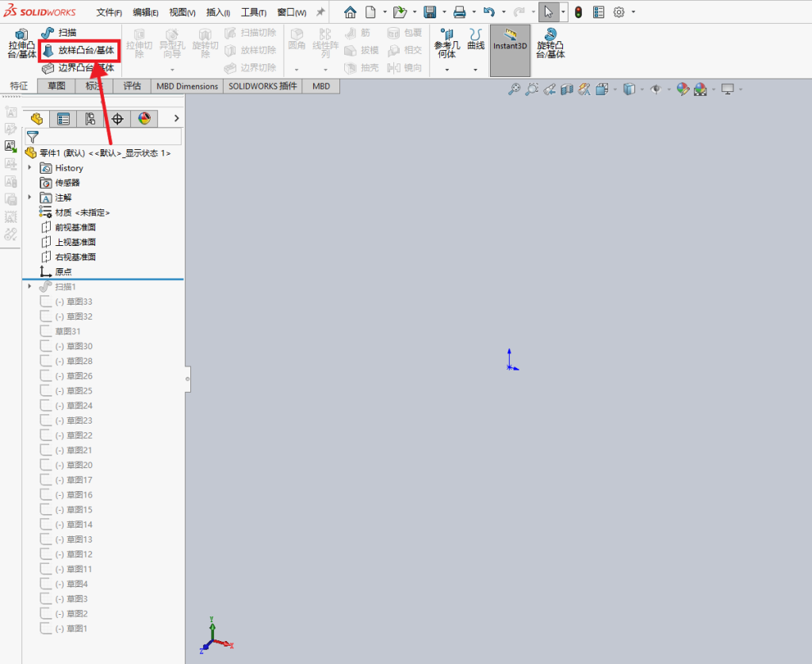This screenshot has height=664, width=812.
Task: Open the 工具(T) Tools menu
Action: [x=254, y=13]
